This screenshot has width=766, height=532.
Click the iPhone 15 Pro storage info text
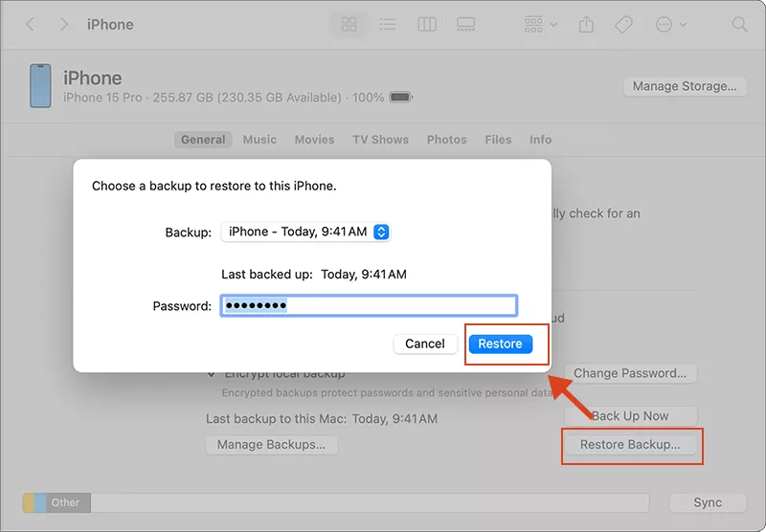pyautogui.click(x=224, y=98)
